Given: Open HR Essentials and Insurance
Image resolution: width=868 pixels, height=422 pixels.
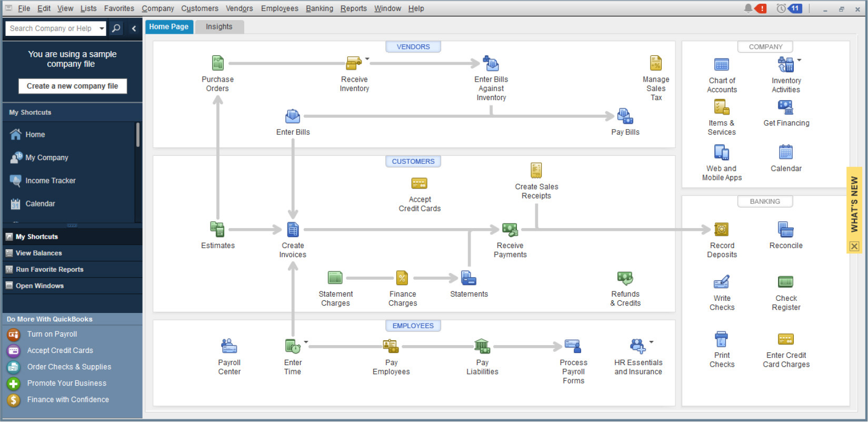Looking at the screenshot, I should (637, 346).
